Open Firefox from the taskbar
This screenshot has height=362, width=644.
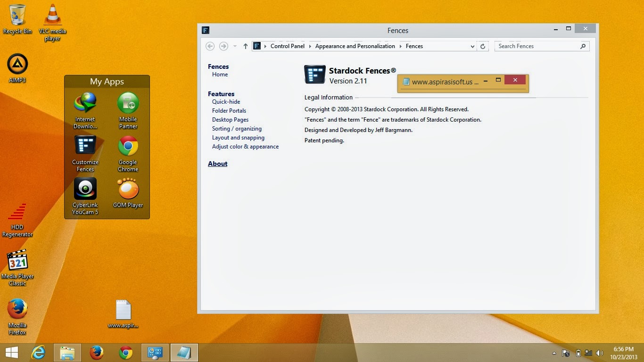[x=97, y=353]
